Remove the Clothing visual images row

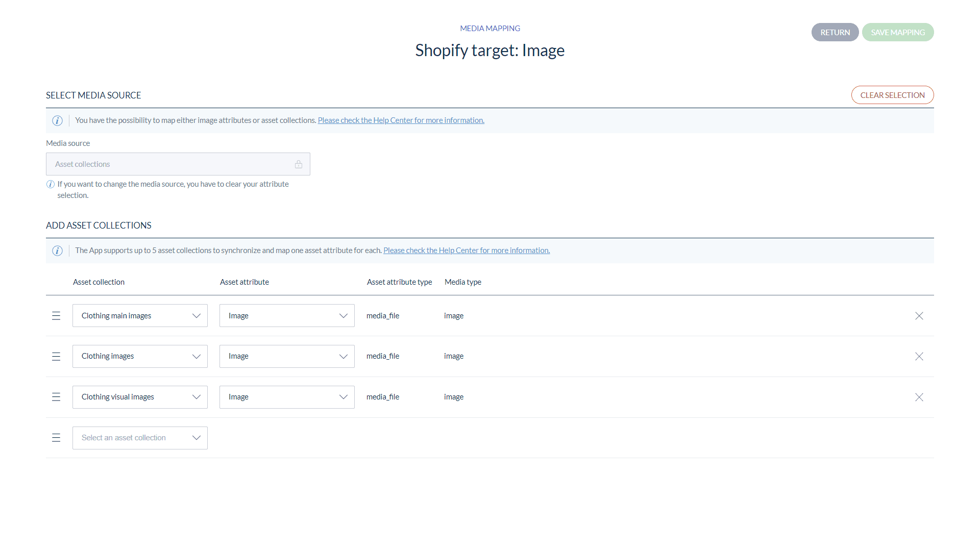pyautogui.click(x=919, y=397)
